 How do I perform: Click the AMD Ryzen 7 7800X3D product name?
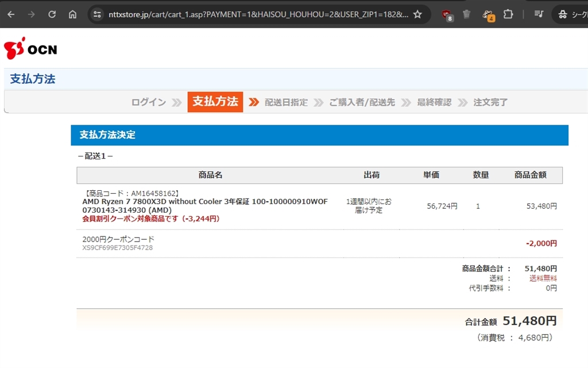(x=205, y=206)
